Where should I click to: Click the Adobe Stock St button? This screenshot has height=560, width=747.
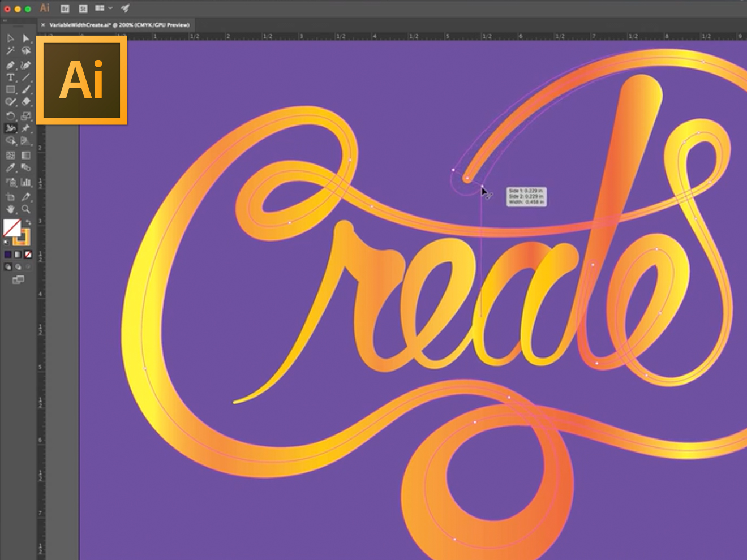pyautogui.click(x=83, y=8)
